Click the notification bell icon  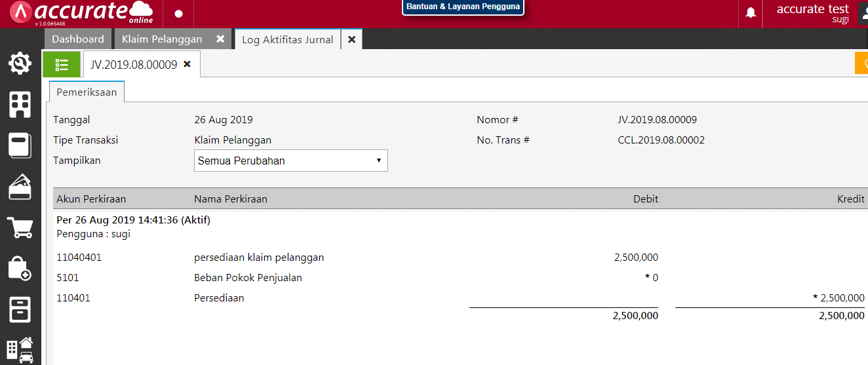pyautogui.click(x=751, y=13)
